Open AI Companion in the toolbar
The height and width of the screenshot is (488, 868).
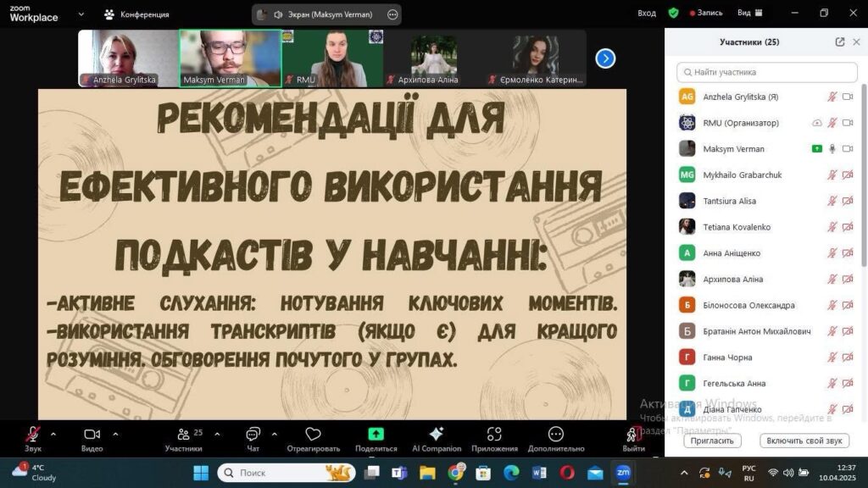pos(437,435)
